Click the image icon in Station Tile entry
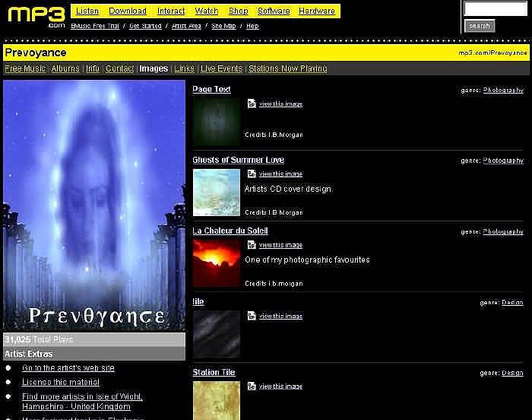This screenshot has height=420, width=532. 252,386
